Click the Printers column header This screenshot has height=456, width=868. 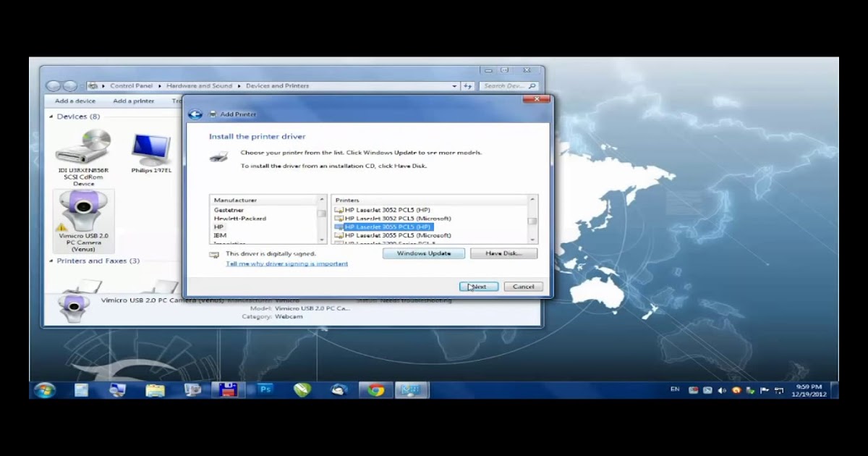coord(429,200)
